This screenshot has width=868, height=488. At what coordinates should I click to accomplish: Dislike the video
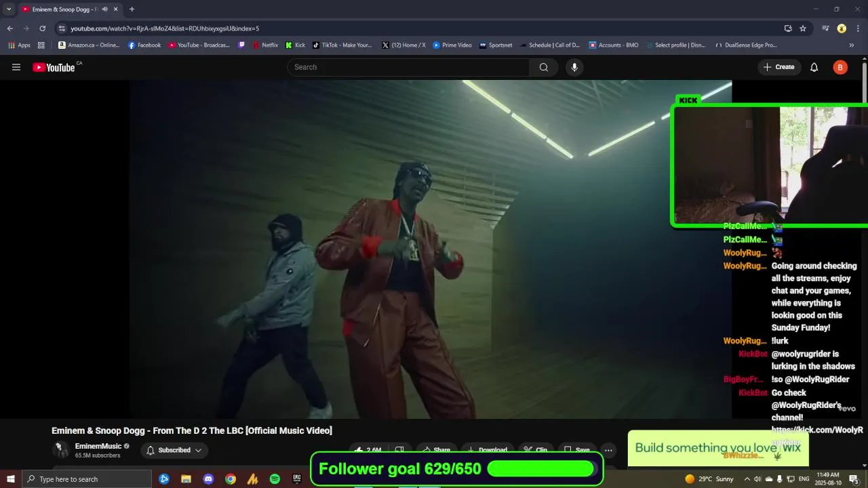coord(399,450)
